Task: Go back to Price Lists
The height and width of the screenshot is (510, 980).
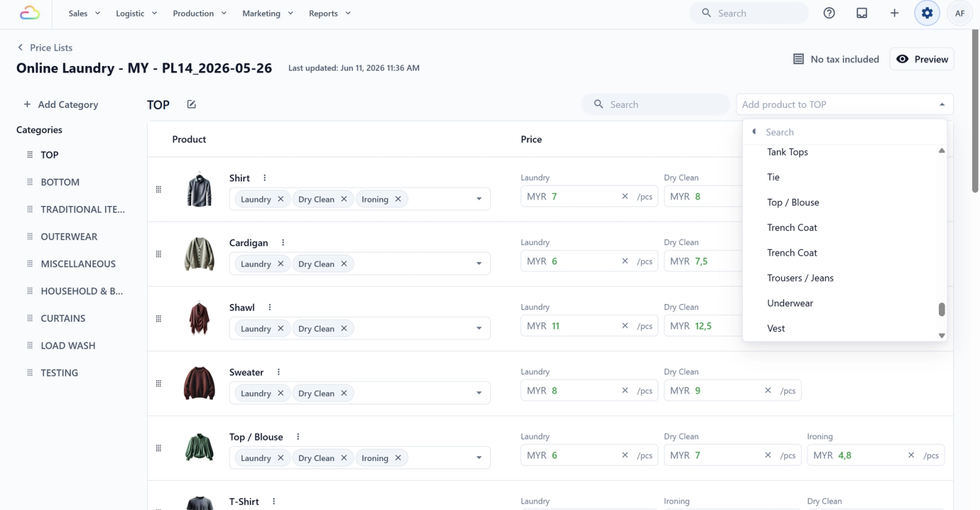Action: tap(45, 47)
